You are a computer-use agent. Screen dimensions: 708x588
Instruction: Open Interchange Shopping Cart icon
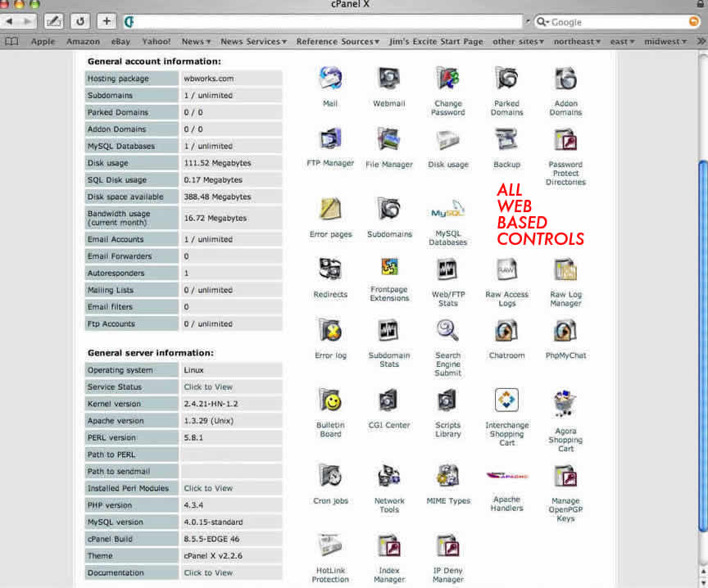pyautogui.click(x=506, y=400)
